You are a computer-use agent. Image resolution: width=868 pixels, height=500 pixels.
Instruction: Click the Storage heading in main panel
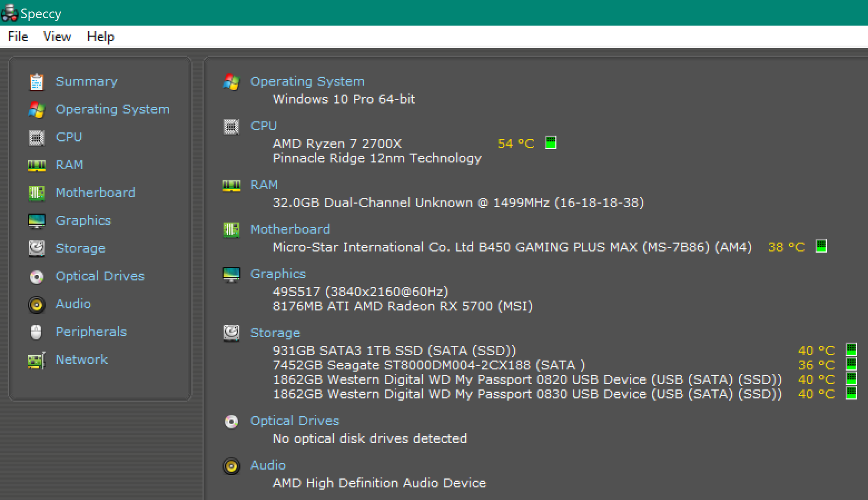(x=275, y=333)
